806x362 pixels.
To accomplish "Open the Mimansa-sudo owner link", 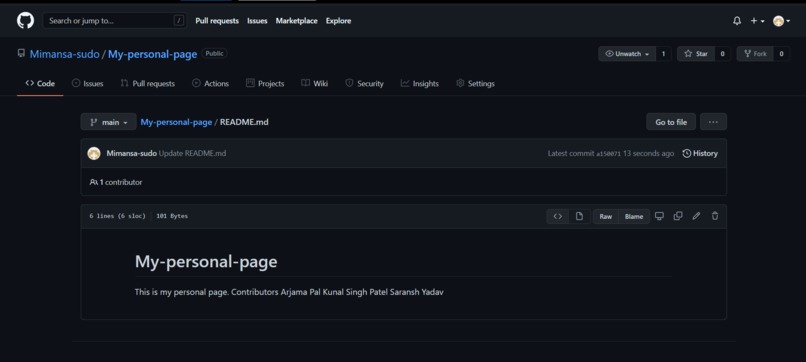I will coord(64,54).
